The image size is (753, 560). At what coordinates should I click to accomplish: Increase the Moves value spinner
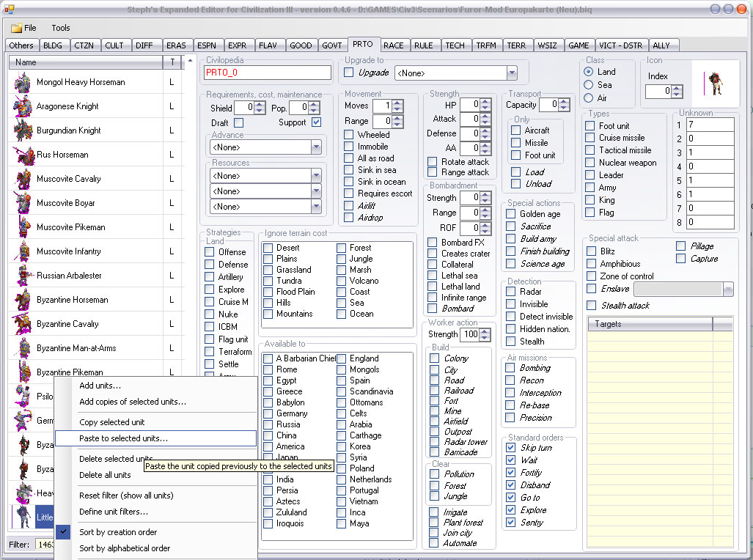coord(397,103)
